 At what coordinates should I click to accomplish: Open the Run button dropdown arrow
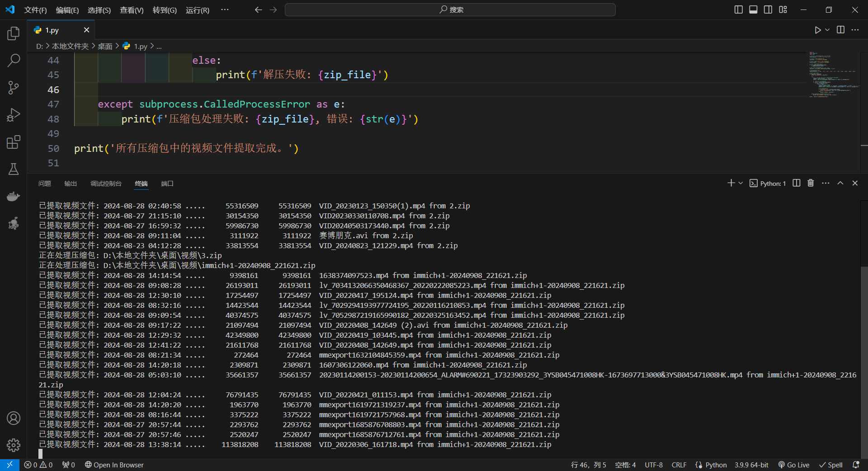pyautogui.click(x=827, y=30)
